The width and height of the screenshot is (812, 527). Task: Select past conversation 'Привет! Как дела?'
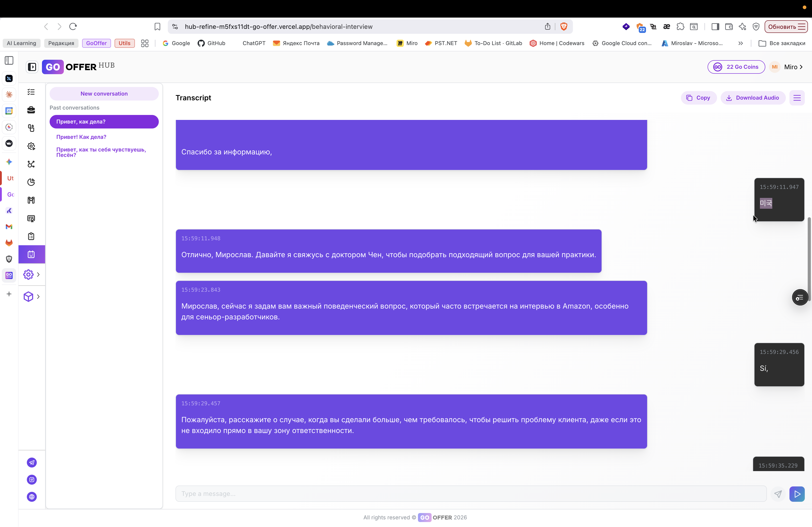pos(81,137)
